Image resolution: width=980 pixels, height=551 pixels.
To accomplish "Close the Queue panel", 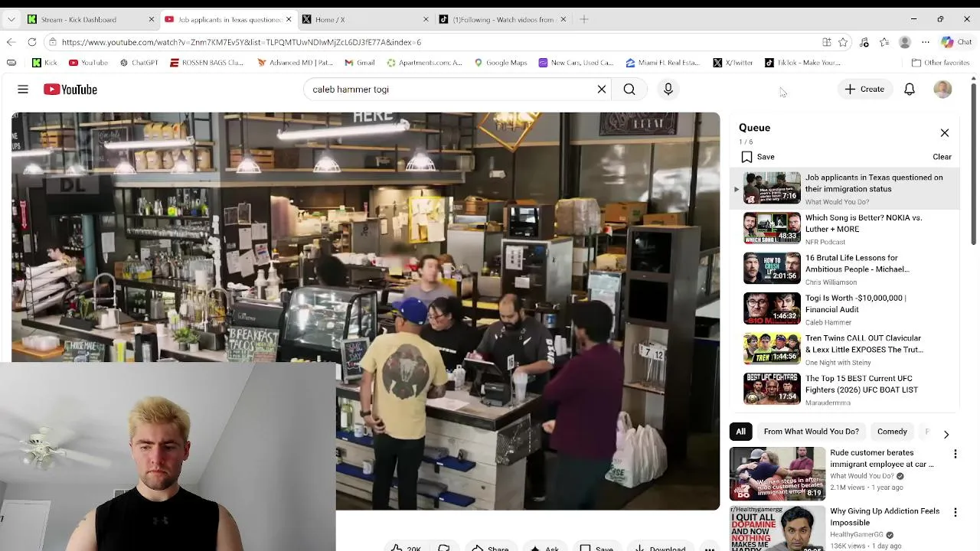I will click(945, 133).
